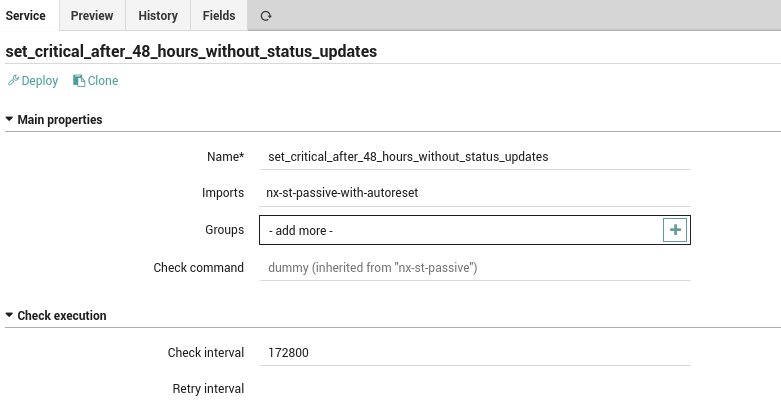
Task: Click the page title heading above Deploy
Action: [191, 51]
